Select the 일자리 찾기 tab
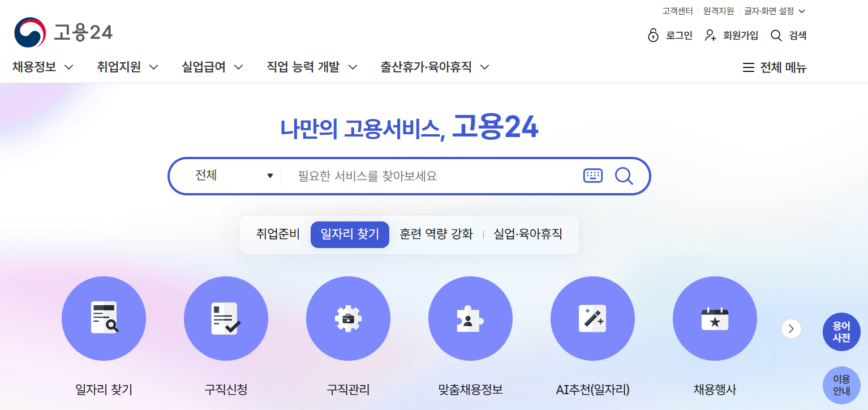The width and height of the screenshot is (868, 410). coord(350,234)
